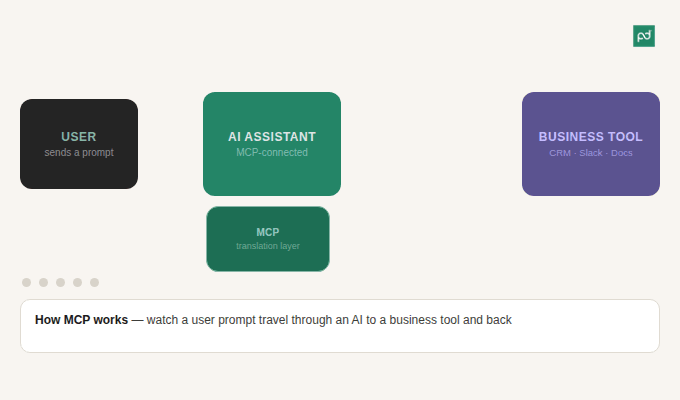Screen dimensions: 680x400
Task: Click the "sends a prompt" subtitle text
Action: coord(79,152)
